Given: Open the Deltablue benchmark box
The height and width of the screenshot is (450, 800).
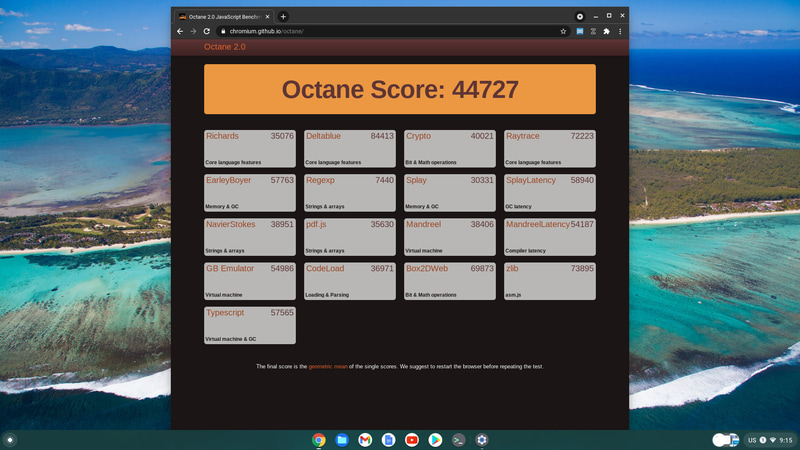Looking at the screenshot, I should point(349,148).
